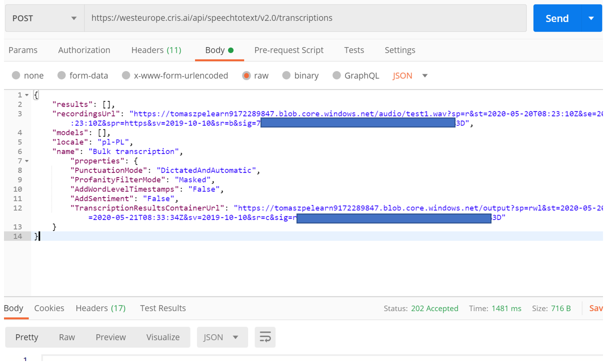614x364 pixels.
Task: Click the "Masked" profanity value
Action: 193,180
